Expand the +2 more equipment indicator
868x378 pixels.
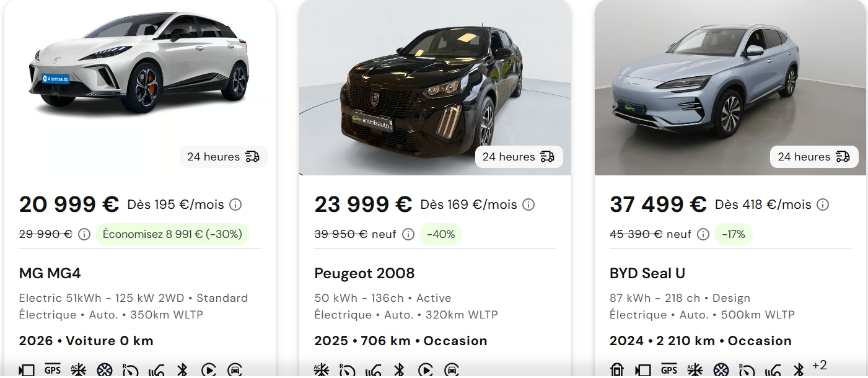pyautogui.click(x=819, y=366)
